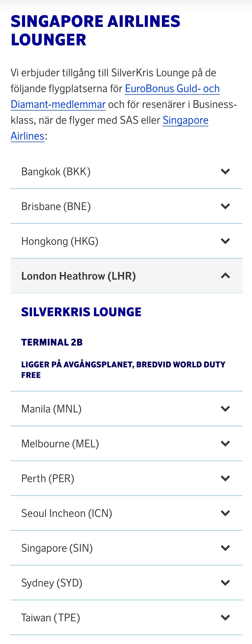Tap the Melbourne (MEL) down arrow
Screen dimensions: 252x644
tap(225, 443)
